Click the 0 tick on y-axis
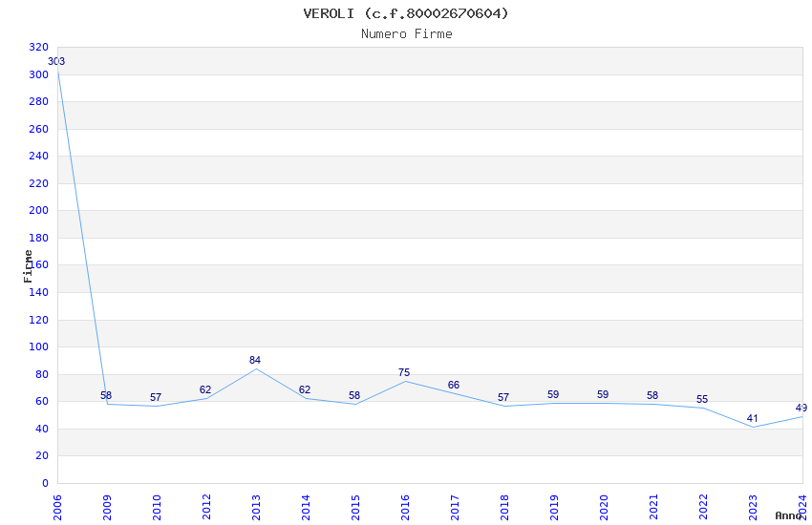The width and height of the screenshot is (812, 525). (45, 483)
